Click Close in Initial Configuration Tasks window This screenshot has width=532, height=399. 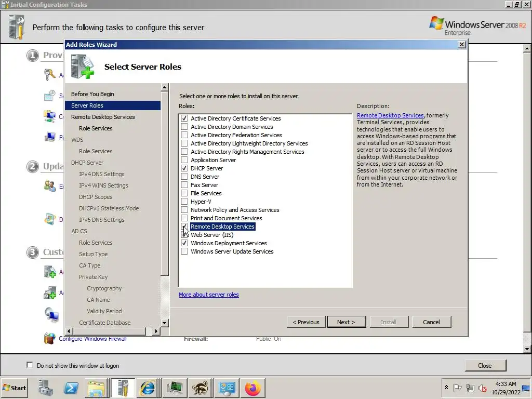pos(485,365)
